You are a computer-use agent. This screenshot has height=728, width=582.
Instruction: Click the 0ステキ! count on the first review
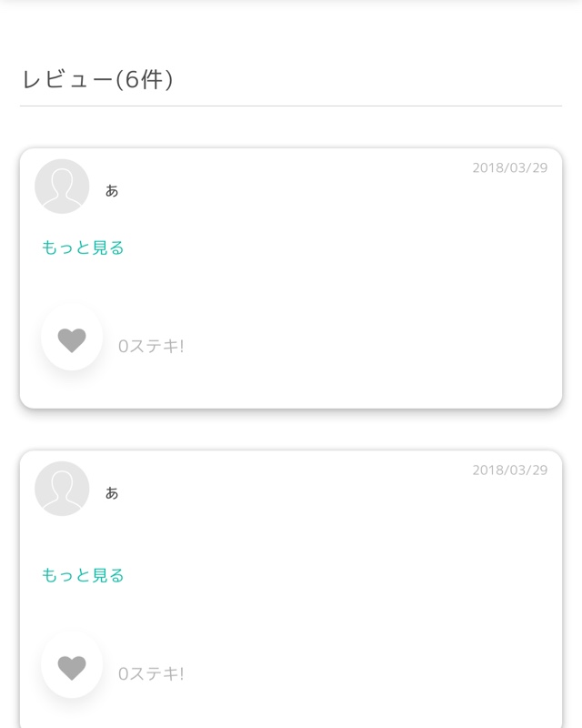tap(151, 347)
